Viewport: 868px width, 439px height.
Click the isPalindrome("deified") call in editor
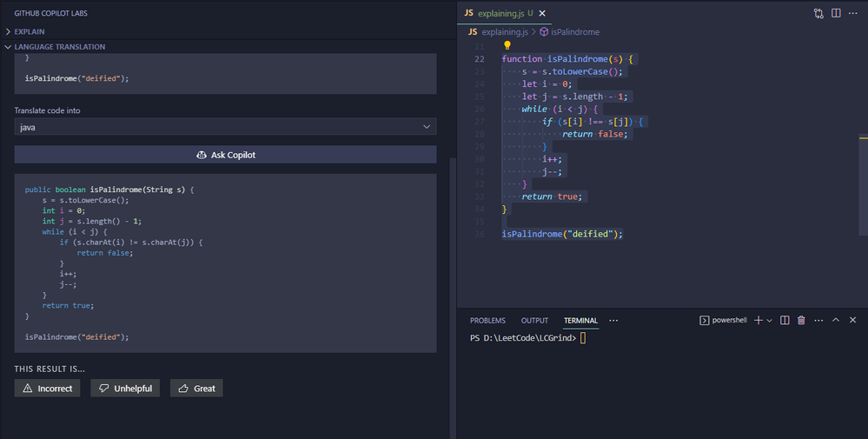pos(562,234)
